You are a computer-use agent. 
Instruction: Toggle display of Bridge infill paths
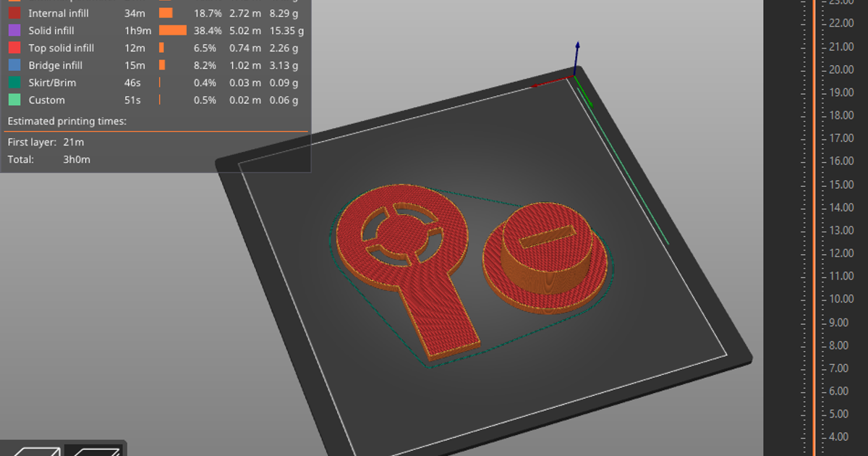[x=56, y=65]
